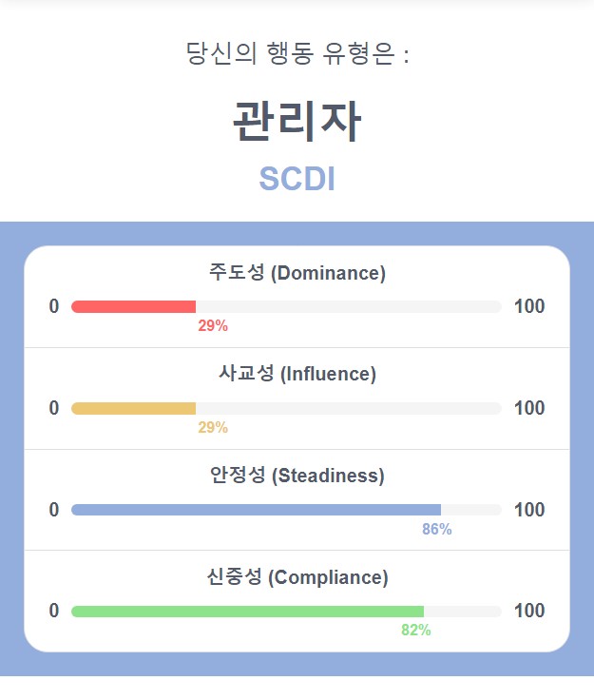Image resolution: width=594 pixels, height=700 pixels.
Task: Click the blue Steadiness progress bar
Action: click(x=256, y=510)
